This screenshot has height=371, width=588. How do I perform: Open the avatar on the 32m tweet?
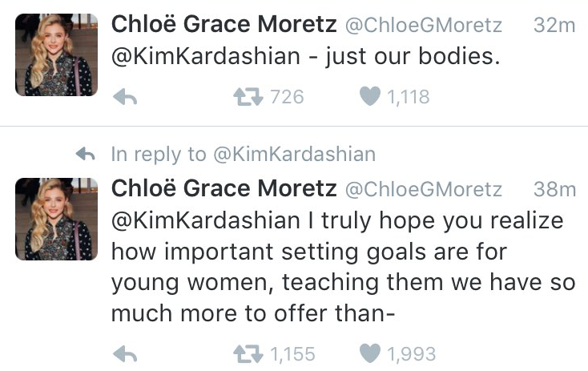(56, 54)
